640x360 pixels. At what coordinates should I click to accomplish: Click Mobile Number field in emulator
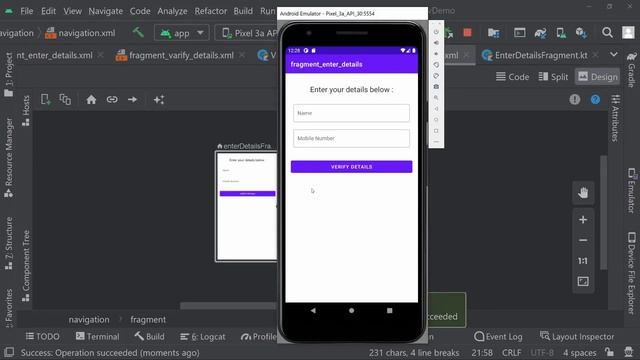(x=351, y=138)
